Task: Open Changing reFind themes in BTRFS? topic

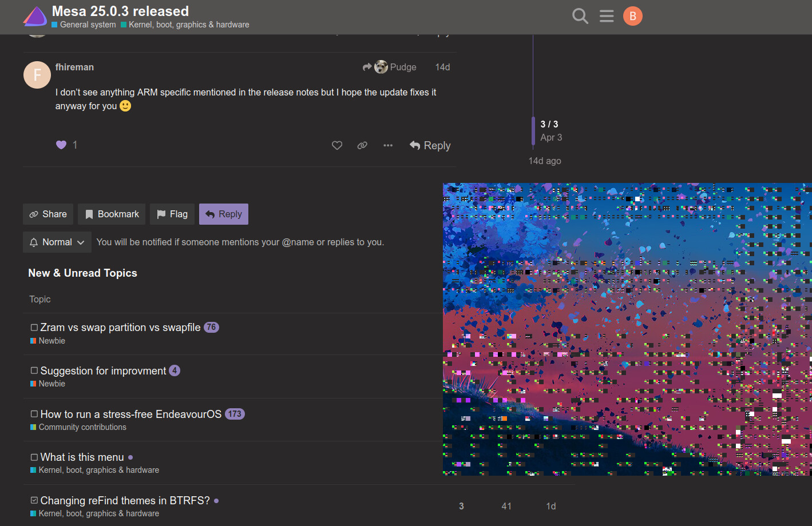Action: tap(125, 500)
